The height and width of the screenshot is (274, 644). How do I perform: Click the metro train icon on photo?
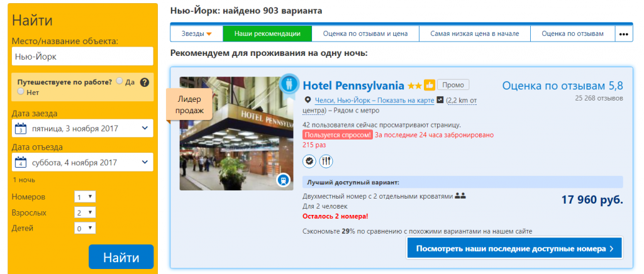(284, 180)
